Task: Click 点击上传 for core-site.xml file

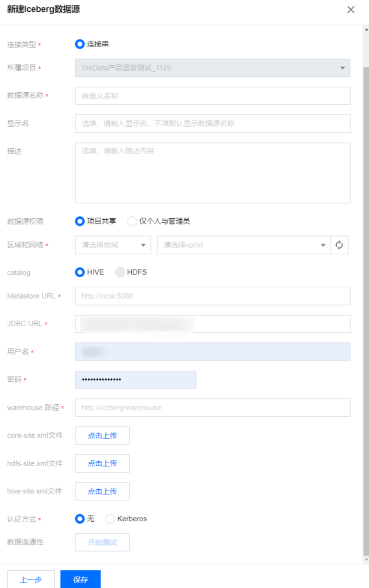Action: point(102,435)
